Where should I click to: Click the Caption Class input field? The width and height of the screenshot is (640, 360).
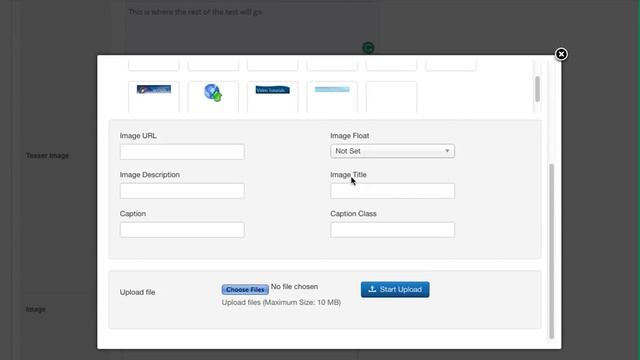click(x=392, y=230)
